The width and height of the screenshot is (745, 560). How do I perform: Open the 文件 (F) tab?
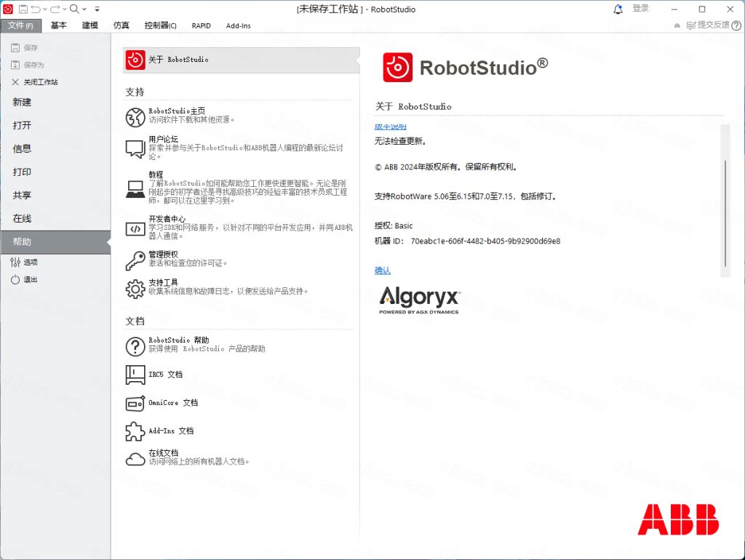pos(21,25)
